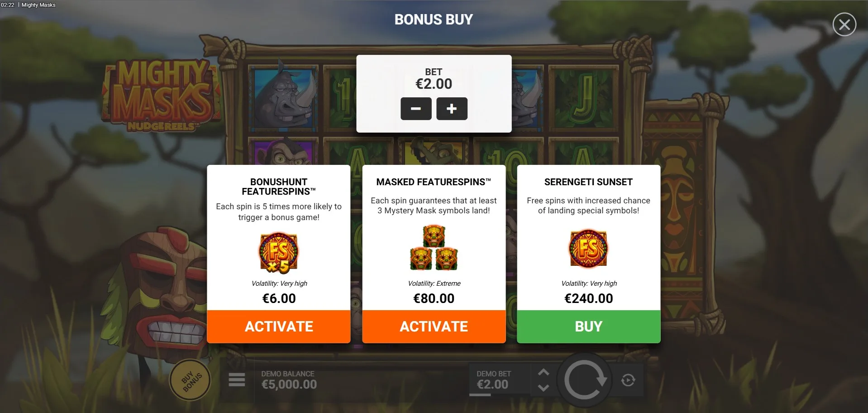Click the Mighty Masks game logo
The image size is (868, 413).
[161, 96]
